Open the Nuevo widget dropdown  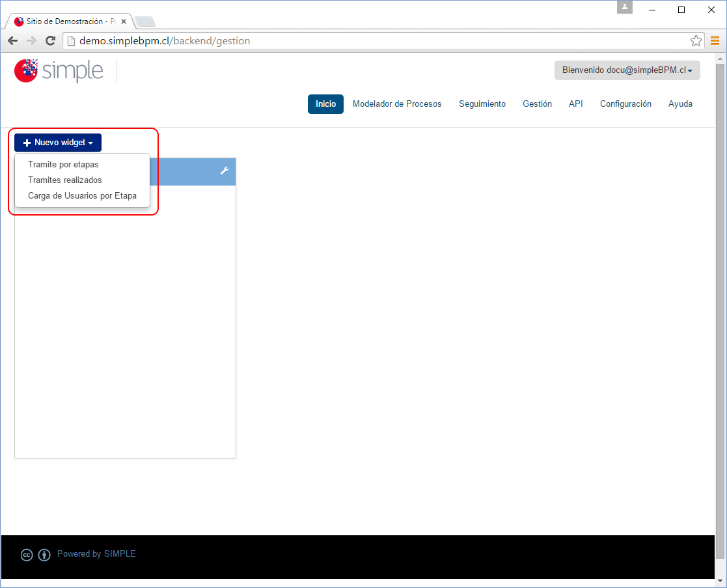57,142
